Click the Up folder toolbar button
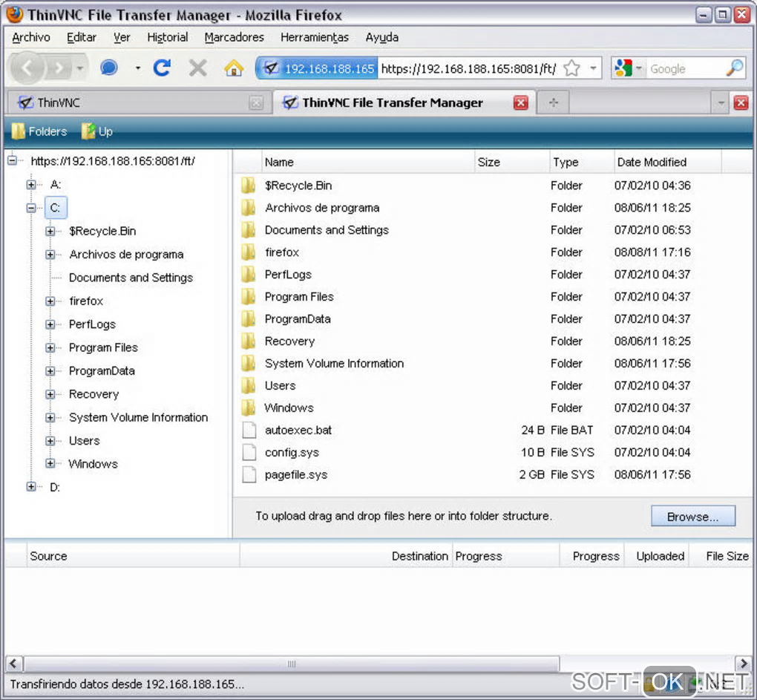 pos(96,131)
